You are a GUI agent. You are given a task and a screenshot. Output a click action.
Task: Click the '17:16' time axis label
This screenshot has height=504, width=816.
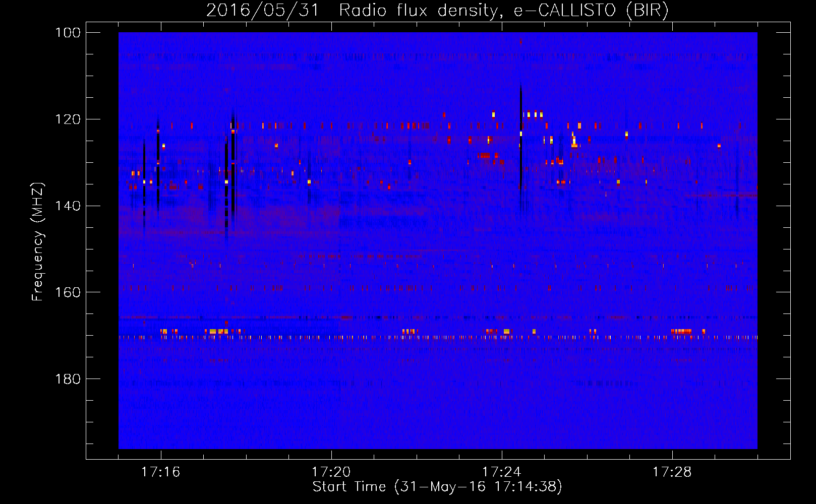[160, 472]
